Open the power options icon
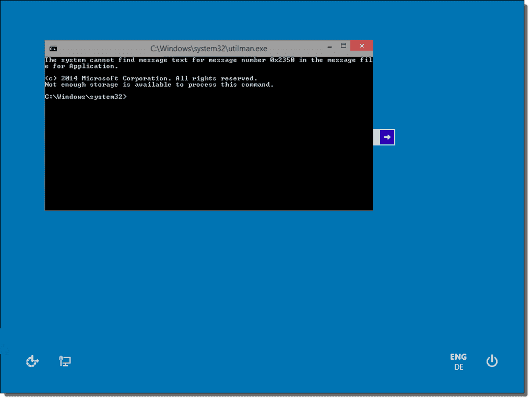Screen dimensions: 532x401 (492, 361)
